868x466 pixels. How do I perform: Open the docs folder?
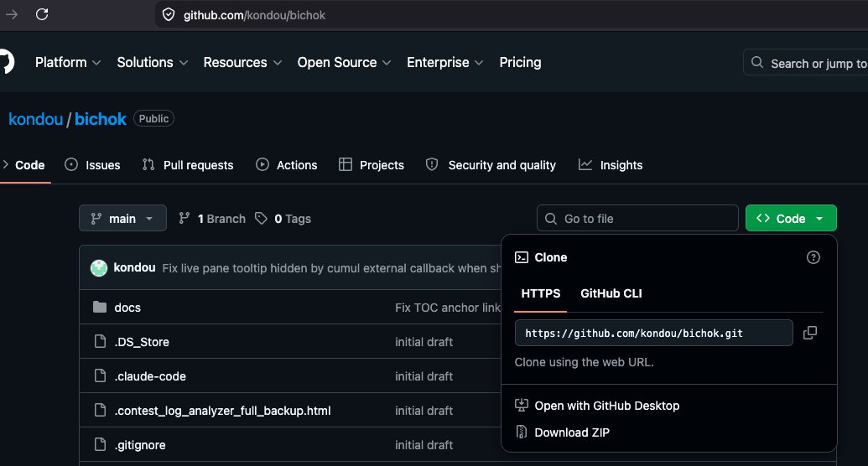[127, 308]
